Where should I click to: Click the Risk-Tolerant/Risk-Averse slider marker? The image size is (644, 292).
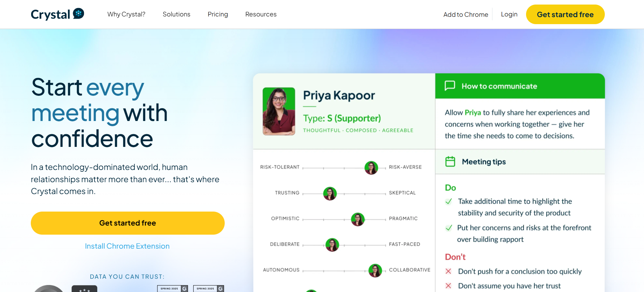point(371,168)
